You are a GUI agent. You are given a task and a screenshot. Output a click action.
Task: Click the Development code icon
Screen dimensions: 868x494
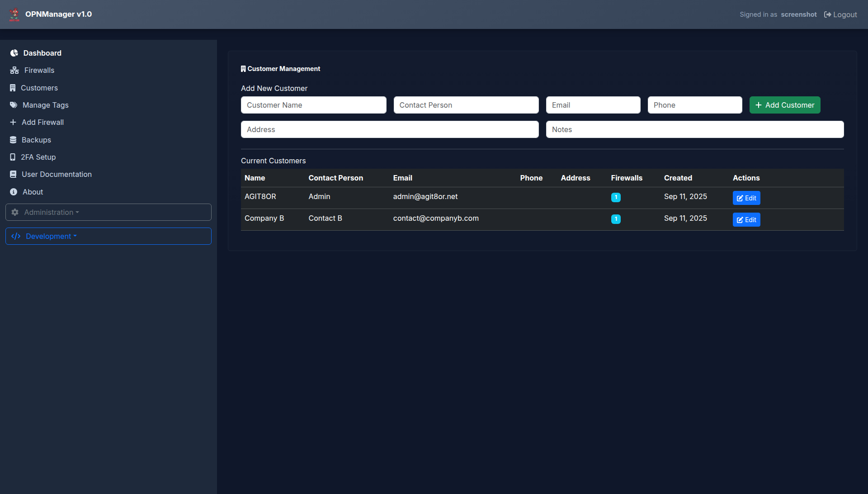16,236
